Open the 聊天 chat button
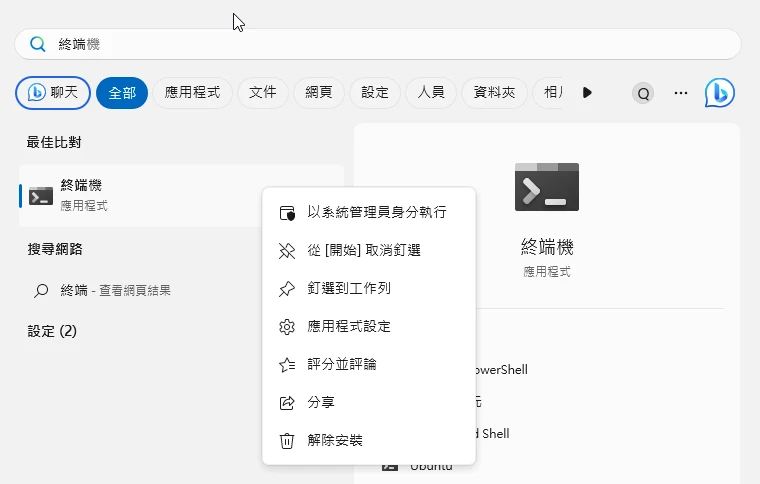 [x=53, y=93]
